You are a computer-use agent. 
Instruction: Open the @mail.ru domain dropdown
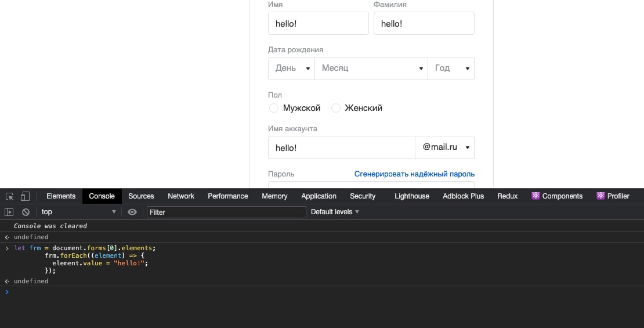[445, 147]
